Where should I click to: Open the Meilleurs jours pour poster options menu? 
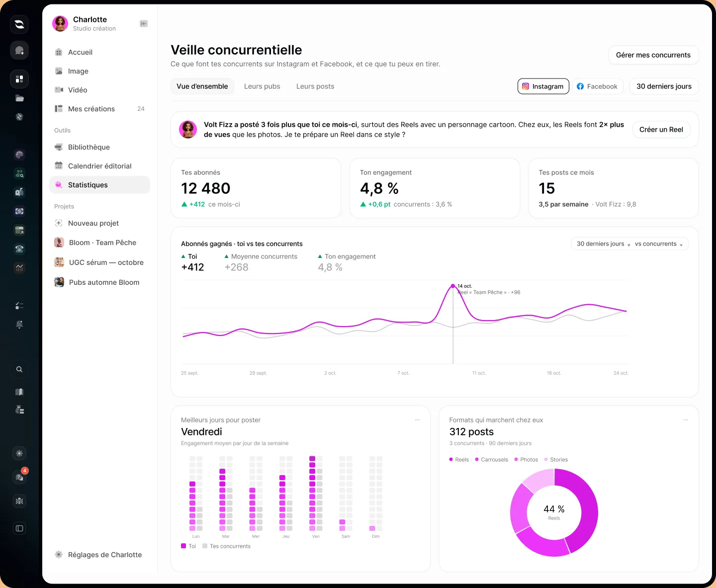[x=418, y=420]
